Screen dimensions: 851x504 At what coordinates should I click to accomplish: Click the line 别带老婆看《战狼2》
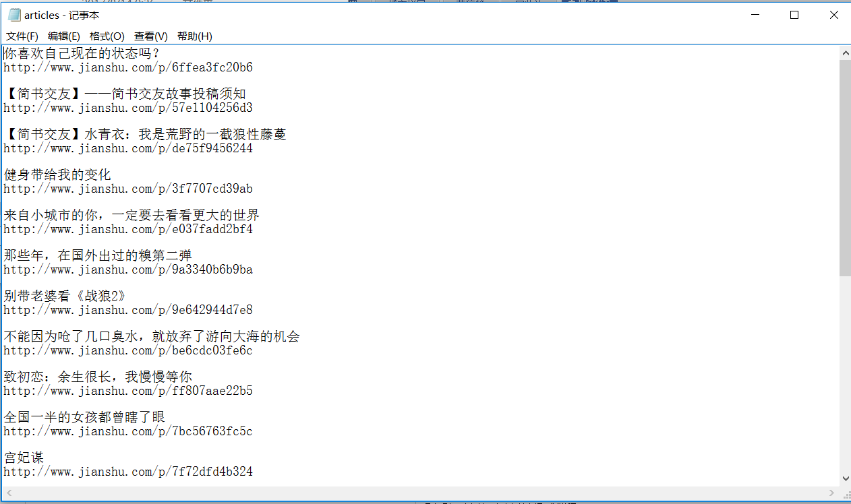65,296
